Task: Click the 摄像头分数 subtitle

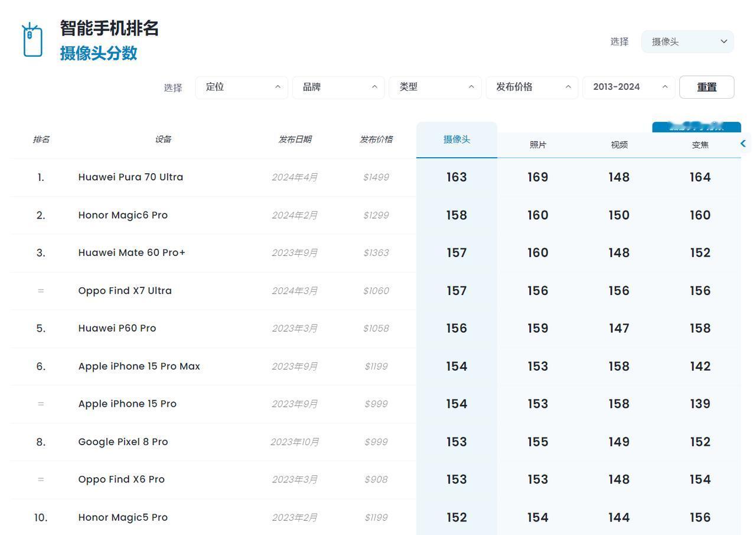Action: click(99, 53)
